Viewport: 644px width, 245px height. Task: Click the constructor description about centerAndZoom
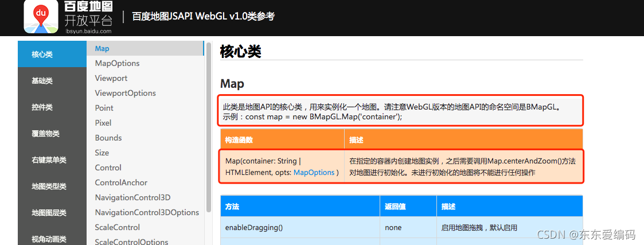[x=463, y=166]
